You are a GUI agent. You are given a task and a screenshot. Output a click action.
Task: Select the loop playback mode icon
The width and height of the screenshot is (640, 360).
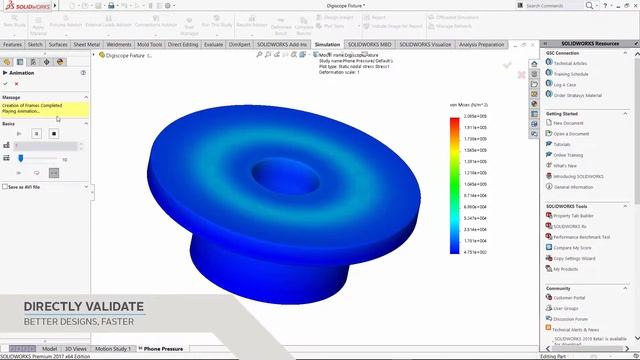(36, 173)
